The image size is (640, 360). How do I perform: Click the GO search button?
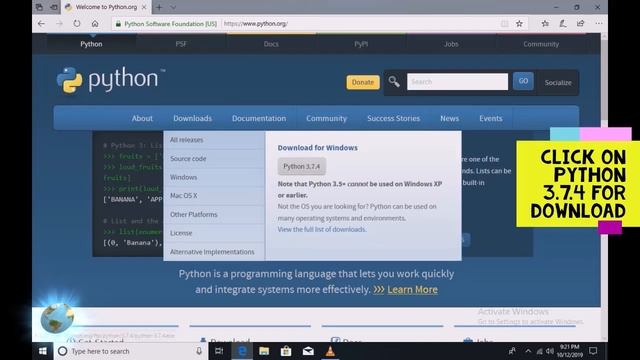(x=523, y=81)
